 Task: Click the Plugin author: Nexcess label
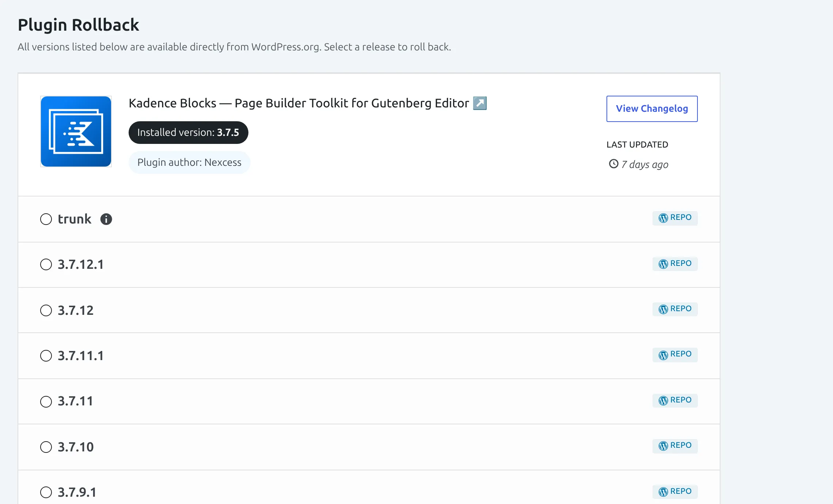coord(189,162)
